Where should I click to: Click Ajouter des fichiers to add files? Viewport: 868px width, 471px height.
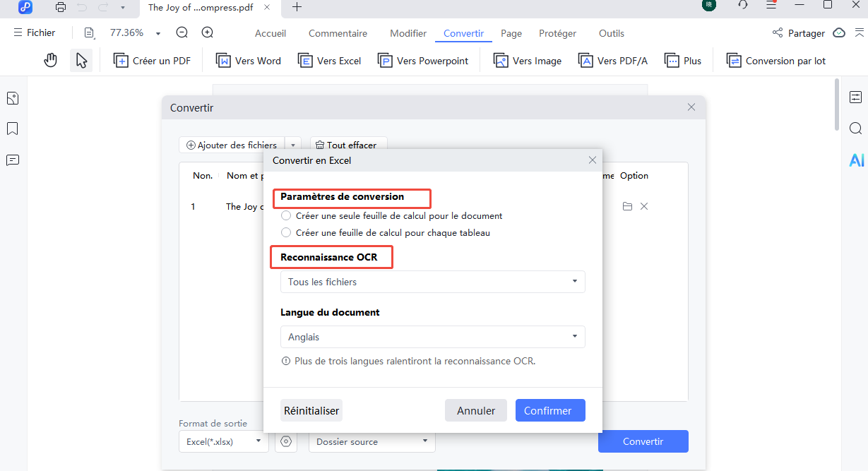(232, 145)
